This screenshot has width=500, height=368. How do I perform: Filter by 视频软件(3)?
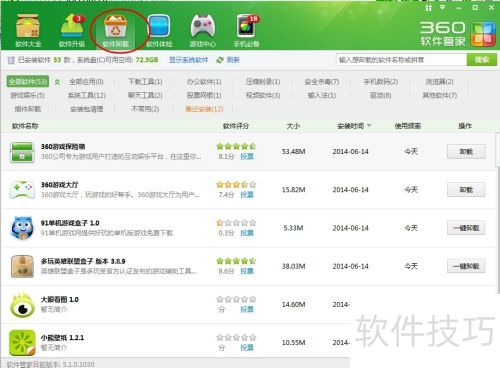click(x=263, y=95)
